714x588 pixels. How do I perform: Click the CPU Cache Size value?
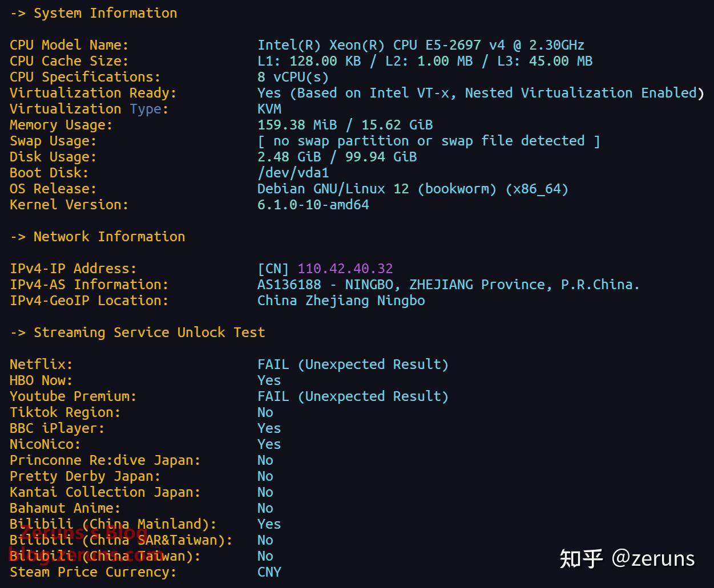tap(425, 61)
